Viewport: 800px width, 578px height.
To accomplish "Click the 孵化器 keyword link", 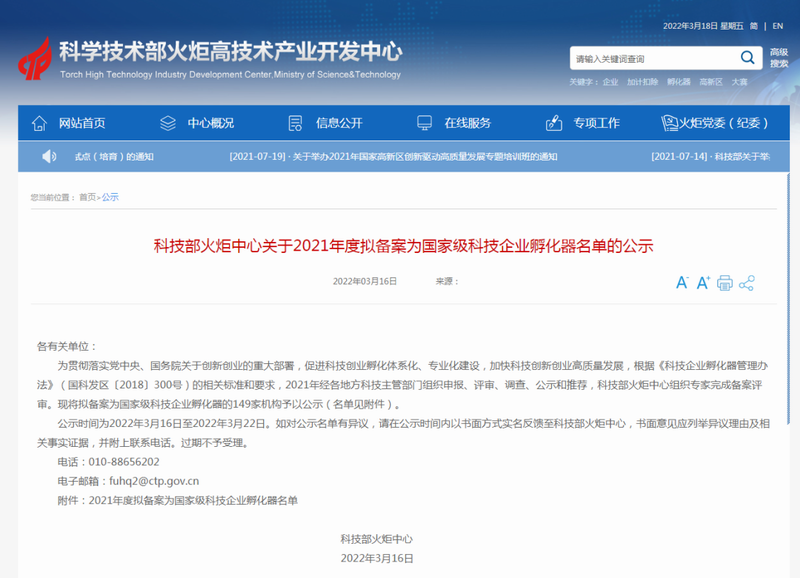I will pyautogui.click(x=679, y=82).
